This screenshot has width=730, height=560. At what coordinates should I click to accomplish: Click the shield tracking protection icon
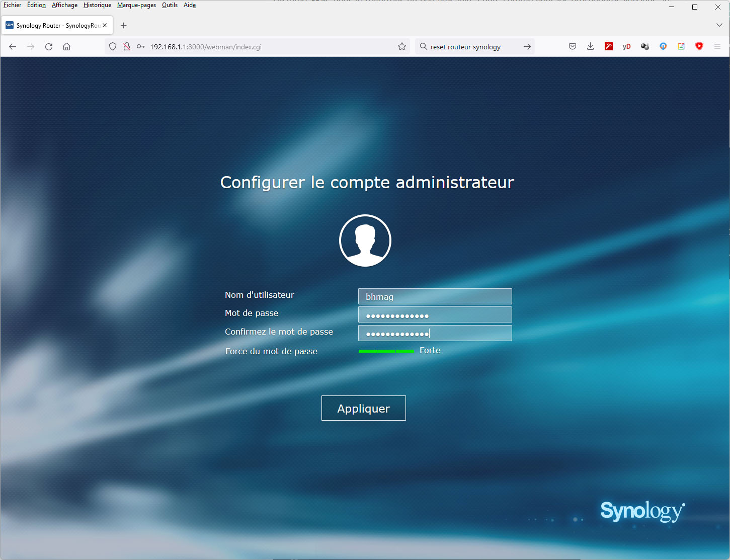(x=113, y=47)
